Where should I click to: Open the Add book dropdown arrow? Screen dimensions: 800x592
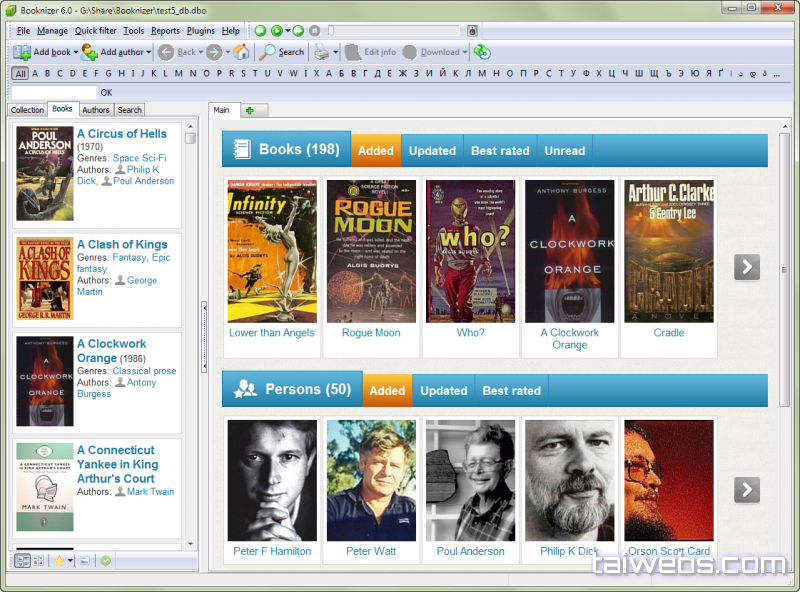click(76, 52)
